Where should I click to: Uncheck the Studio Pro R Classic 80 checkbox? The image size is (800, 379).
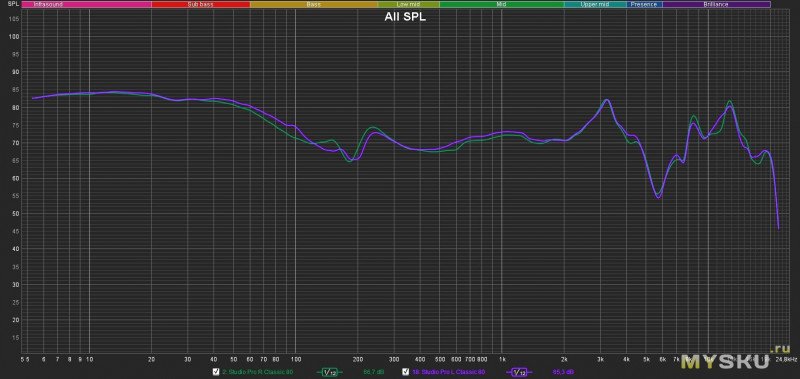pos(216,372)
